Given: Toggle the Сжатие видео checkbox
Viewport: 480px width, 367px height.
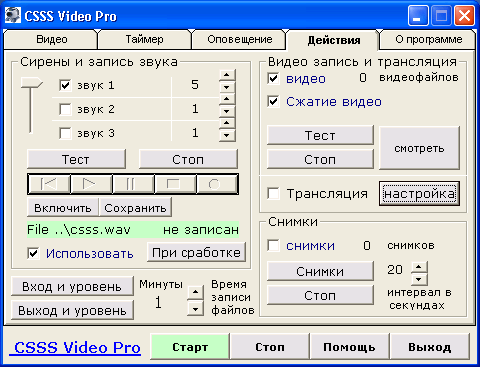Looking at the screenshot, I should point(273,101).
